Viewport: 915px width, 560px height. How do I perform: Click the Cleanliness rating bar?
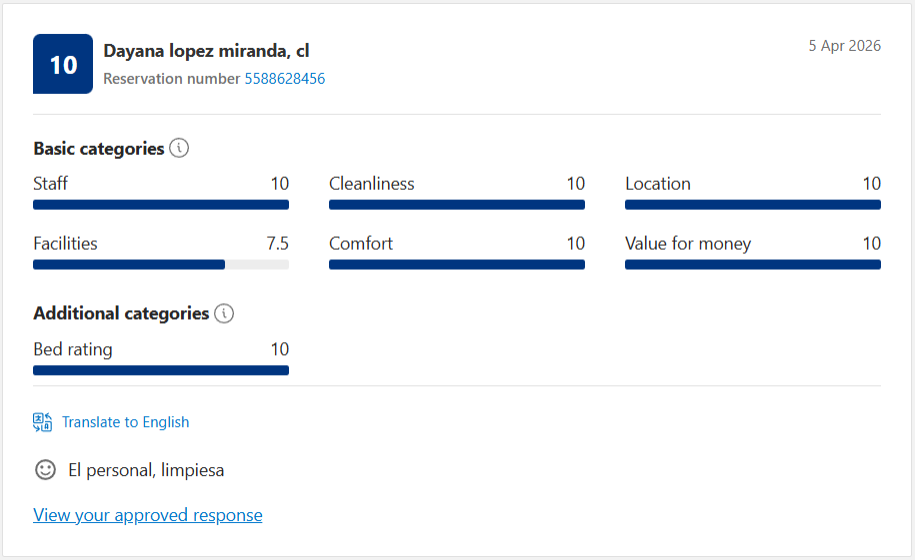tap(457, 205)
